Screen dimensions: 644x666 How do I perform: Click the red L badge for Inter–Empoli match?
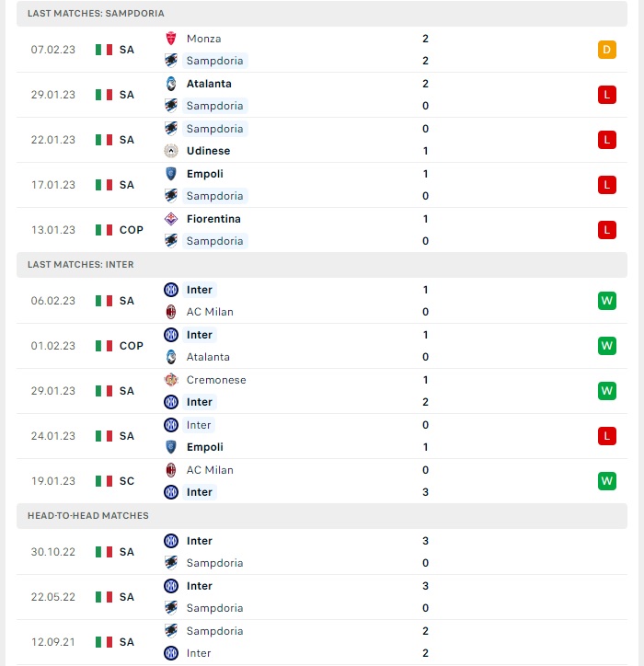click(606, 436)
